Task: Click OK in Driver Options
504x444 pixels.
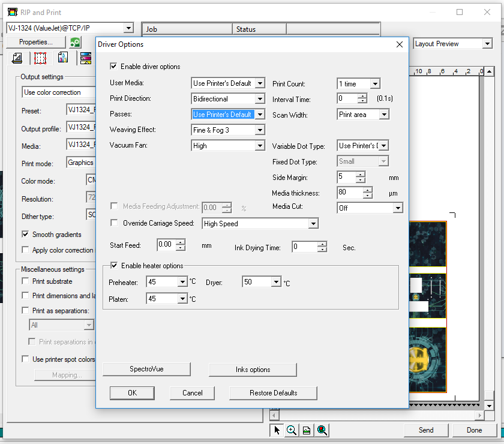Action: [x=132, y=393]
